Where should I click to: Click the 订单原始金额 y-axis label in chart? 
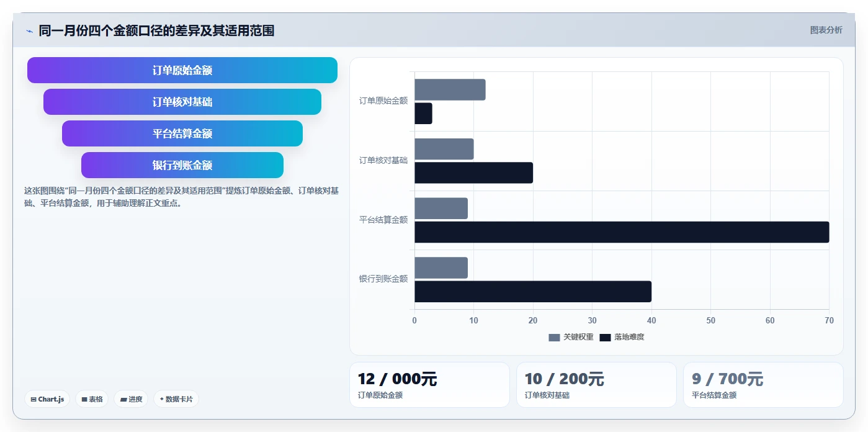pyautogui.click(x=383, y=101)
